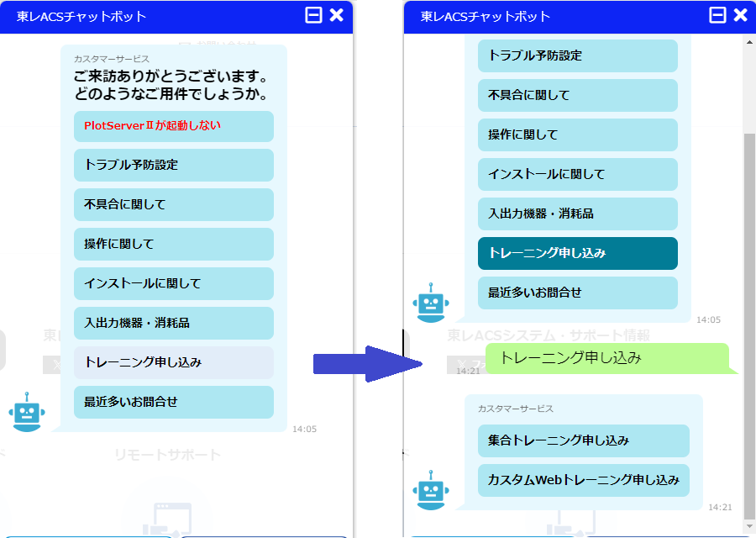Select 不具合に関して from the option list
This screenshot has height=538, width=756.
pyautogui.click(x=173, y=204)
